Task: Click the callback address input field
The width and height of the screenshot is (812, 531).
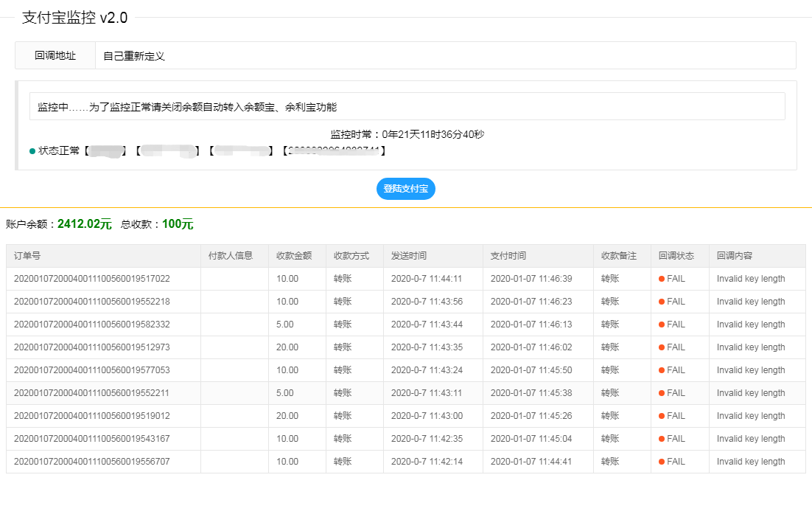Action: tap(445, 55)
